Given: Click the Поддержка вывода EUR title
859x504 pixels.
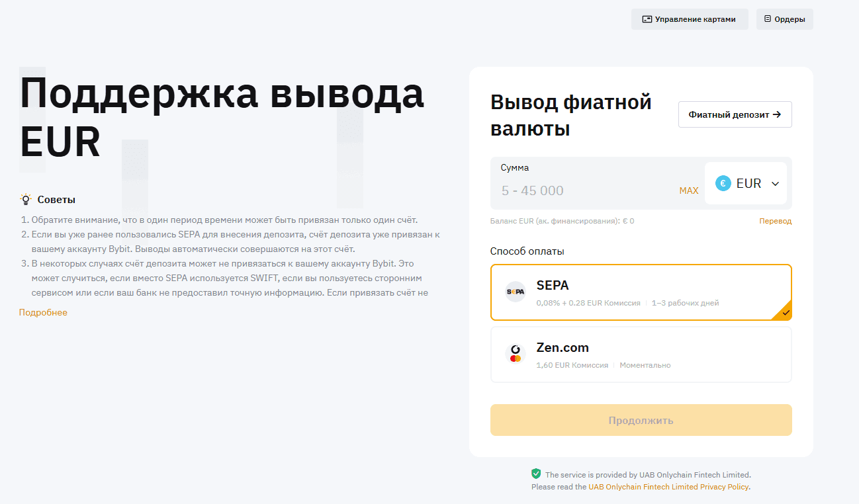Looking at the screenshot, I should click(x=222, y=118).
